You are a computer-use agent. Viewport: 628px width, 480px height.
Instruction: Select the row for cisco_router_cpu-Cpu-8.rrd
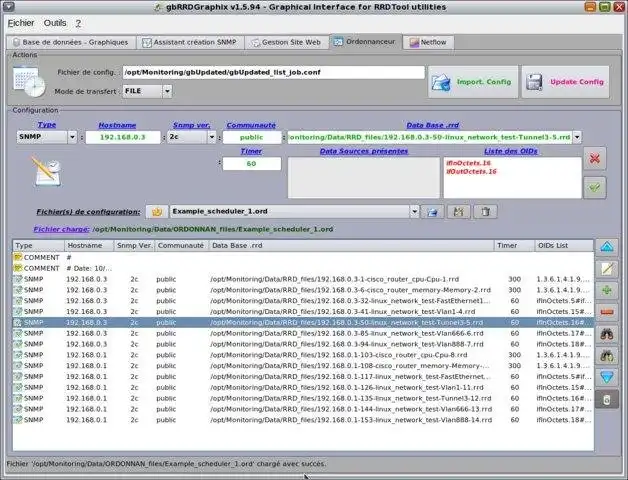tap(303, 355)
